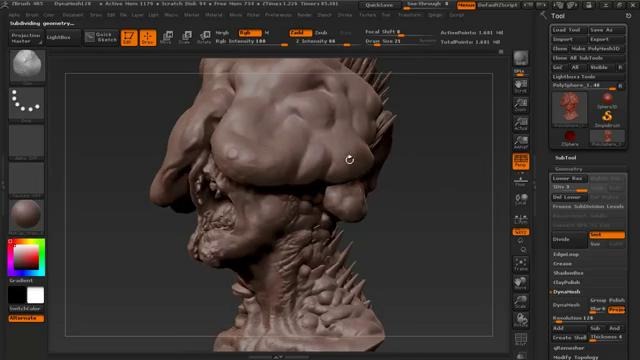The height and width of the screenshot is (360, 640).
Task: Toggle Xyz rotation mode
Action: click(520, 232)
